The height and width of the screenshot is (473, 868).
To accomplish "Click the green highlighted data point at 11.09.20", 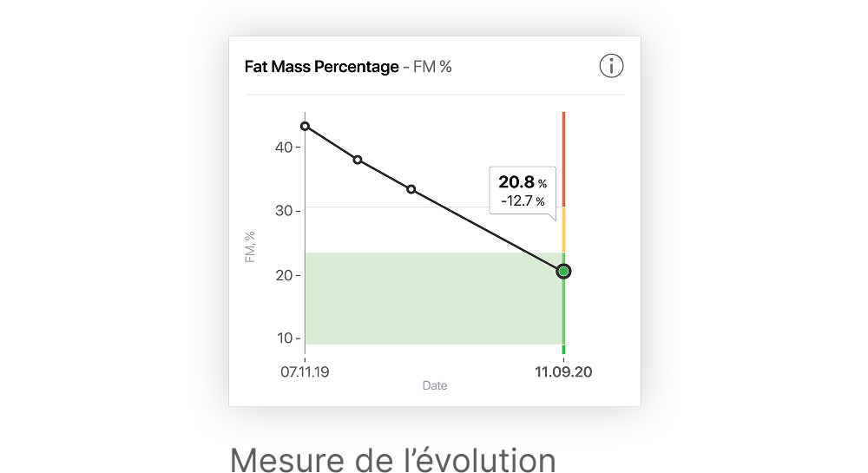I will click(x=563, y=271).
